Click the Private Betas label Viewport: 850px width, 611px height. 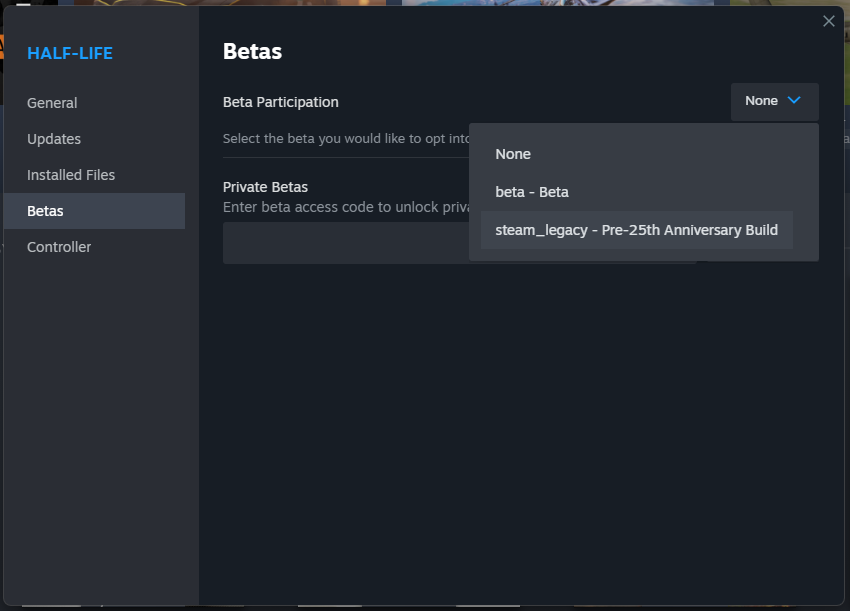click(x=265, y=187)
